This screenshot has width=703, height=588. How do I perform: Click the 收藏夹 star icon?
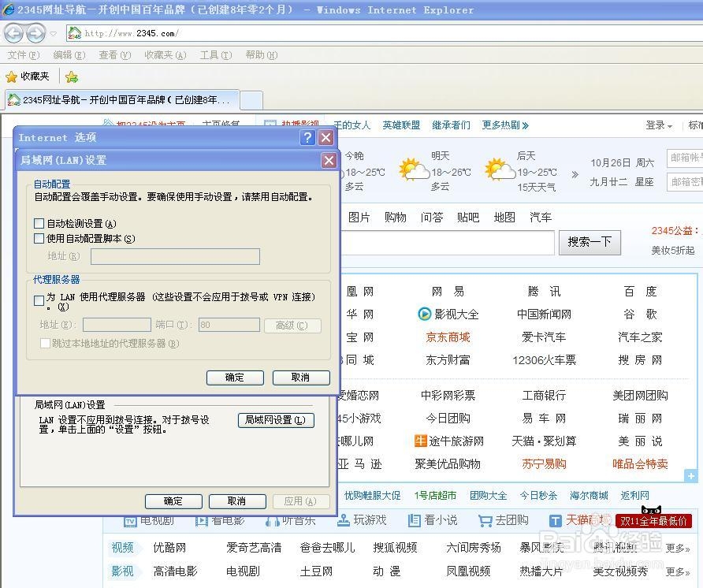[11, 76]
